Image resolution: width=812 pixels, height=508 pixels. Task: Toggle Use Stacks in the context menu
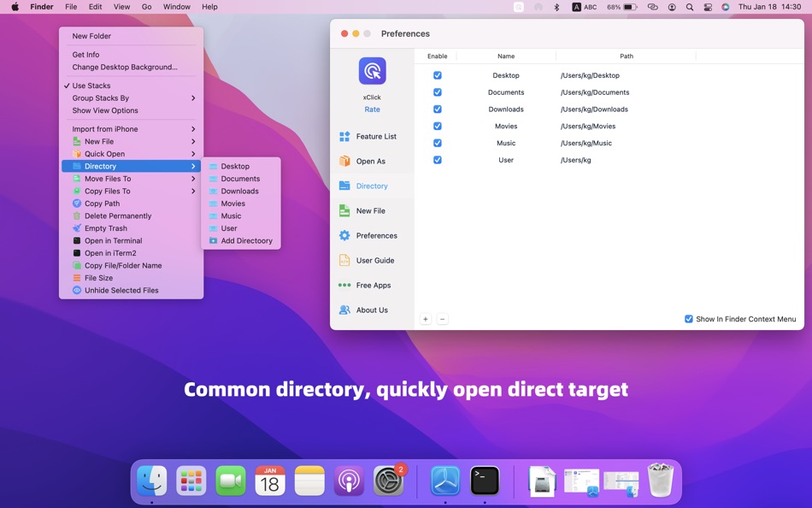click(131, 86)
